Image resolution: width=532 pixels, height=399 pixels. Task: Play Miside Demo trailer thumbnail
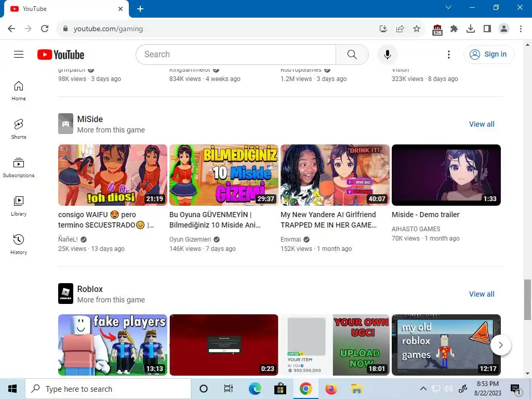point(446,175)
